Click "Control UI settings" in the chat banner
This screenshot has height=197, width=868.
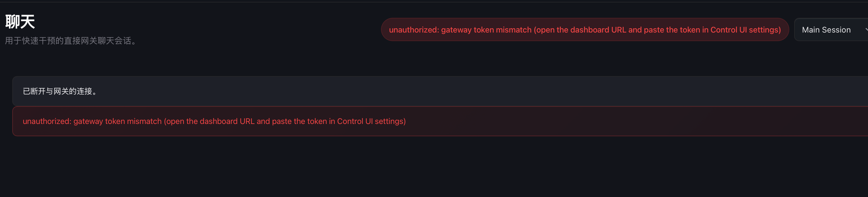tap(371, 122)
